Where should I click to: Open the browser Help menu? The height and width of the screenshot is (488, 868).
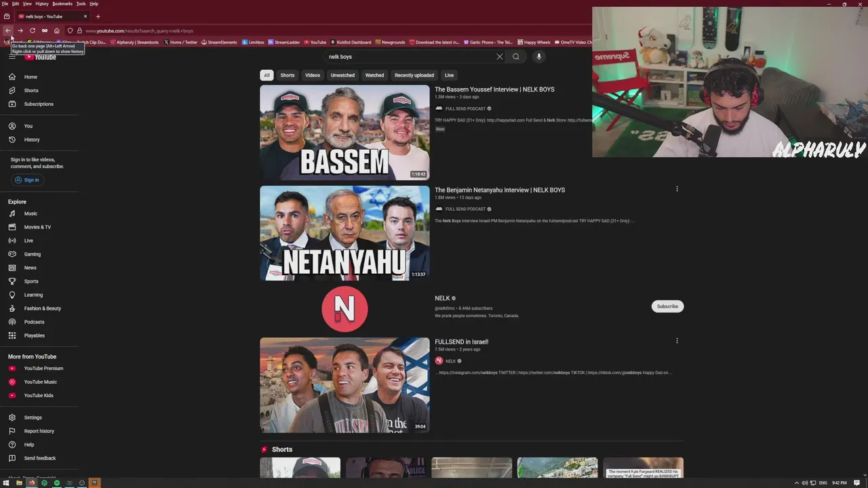click(x=94, y=3)
